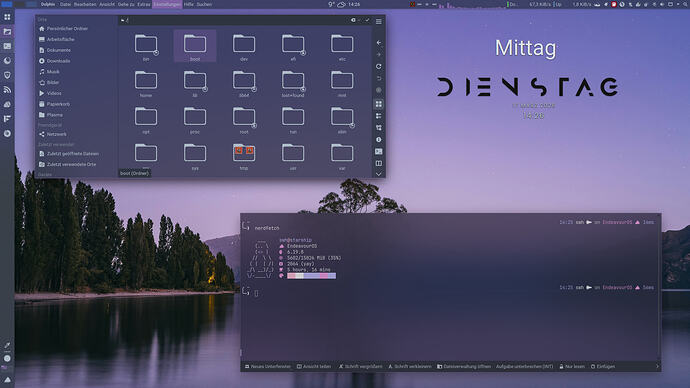Open the etc folder
The height and width of the screenshot is (388, 690).
point(342,47)
